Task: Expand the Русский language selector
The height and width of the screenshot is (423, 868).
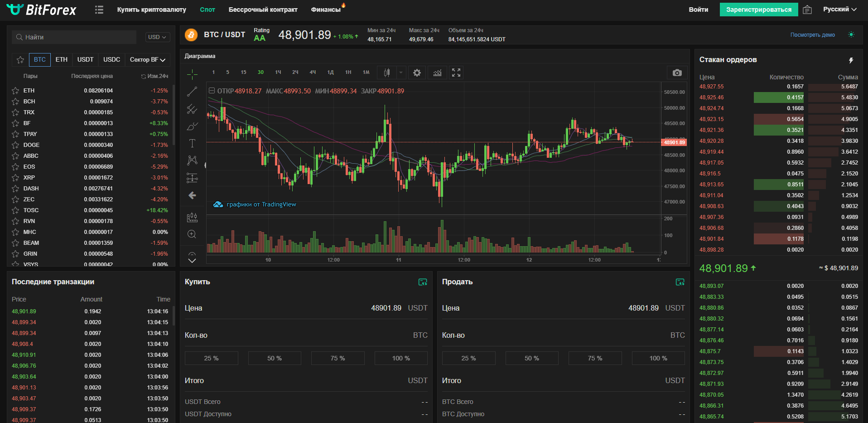Action: [x=839, y=10]
